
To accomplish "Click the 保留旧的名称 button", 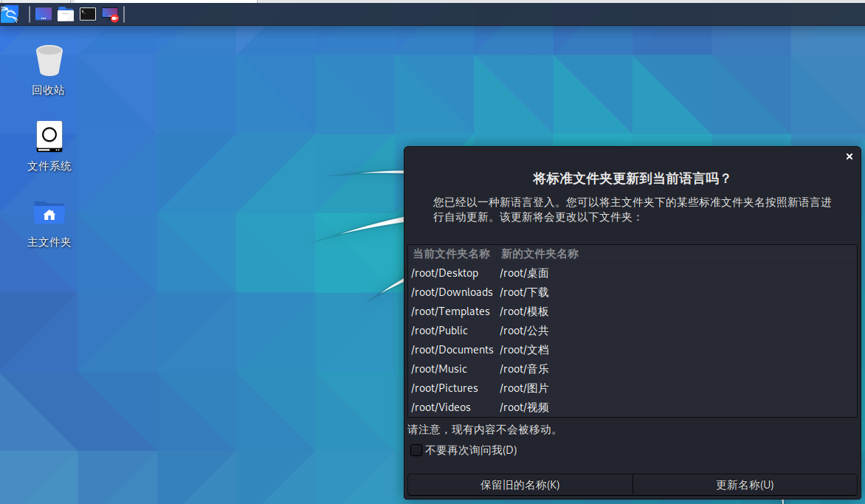I will [x=518, y=485].
